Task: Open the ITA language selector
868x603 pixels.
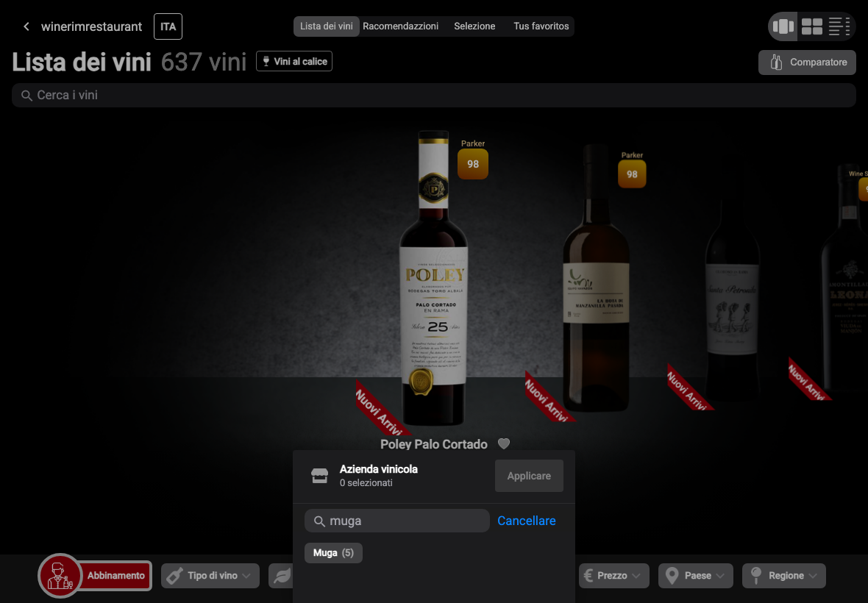Action: (168, 26)
